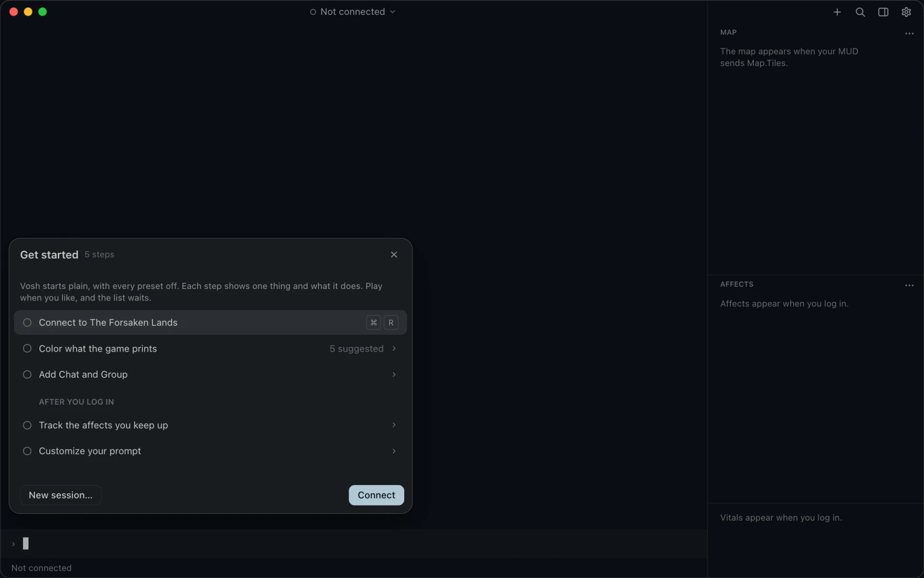Focus the command input field
Screen dimensions: 924x578
pyautogui.click(x=354, y=543)
